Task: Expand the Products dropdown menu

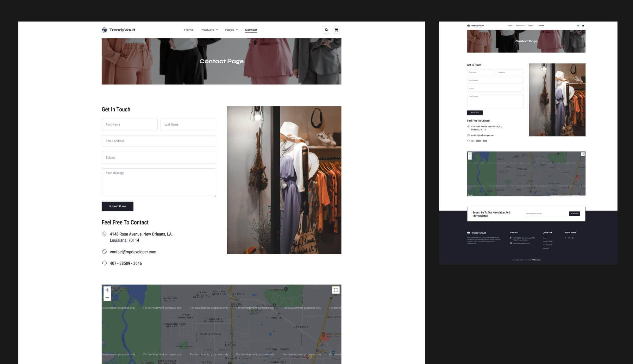Action: click(x=209, y=30)
